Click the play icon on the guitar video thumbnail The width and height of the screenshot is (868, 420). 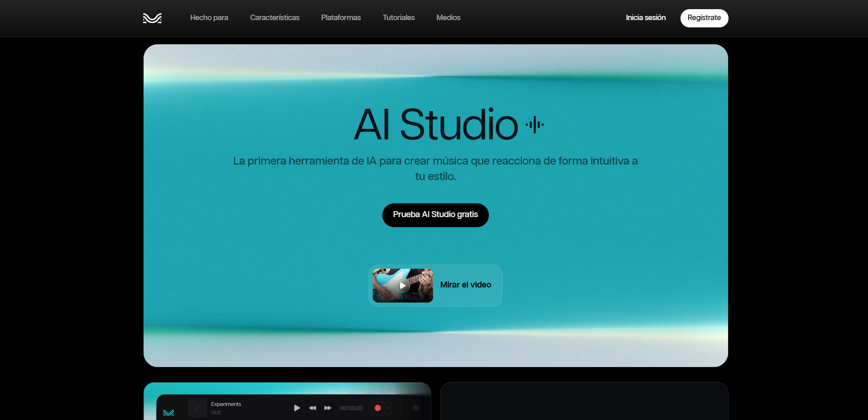coord(403,286)
